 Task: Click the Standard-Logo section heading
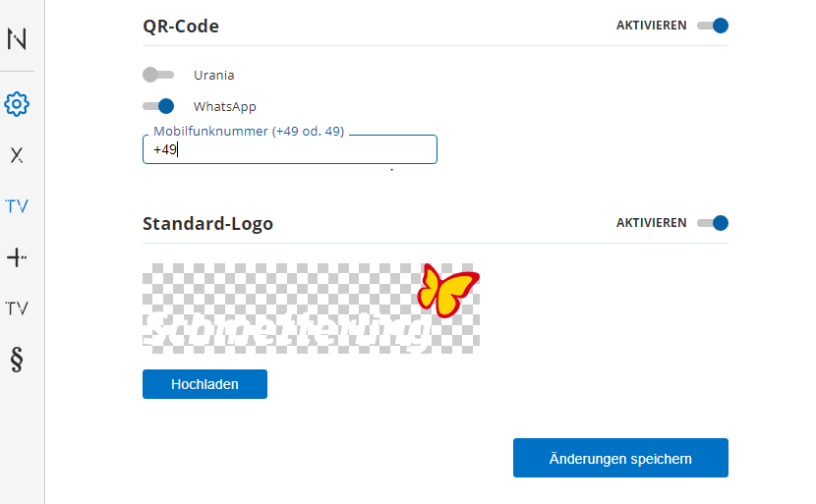coord(207,224)
